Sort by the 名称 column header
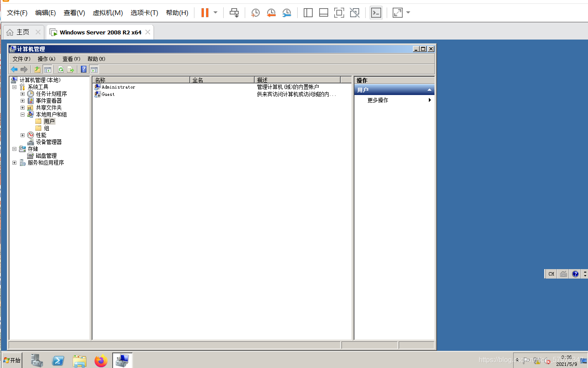 [x=141, y=80]
